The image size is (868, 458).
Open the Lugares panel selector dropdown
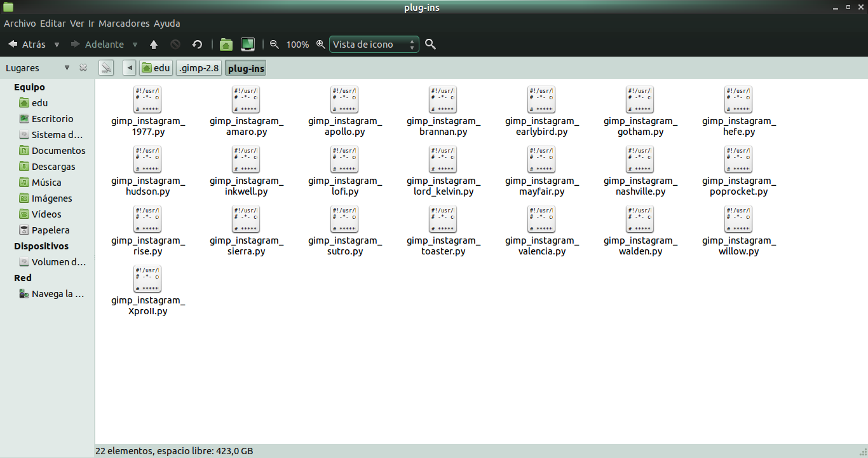[67, 68]
